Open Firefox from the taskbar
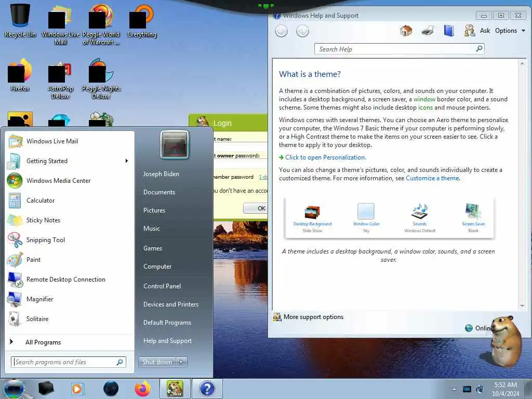The height and width of the screenshot is (399, 532). tap(142, 389)
